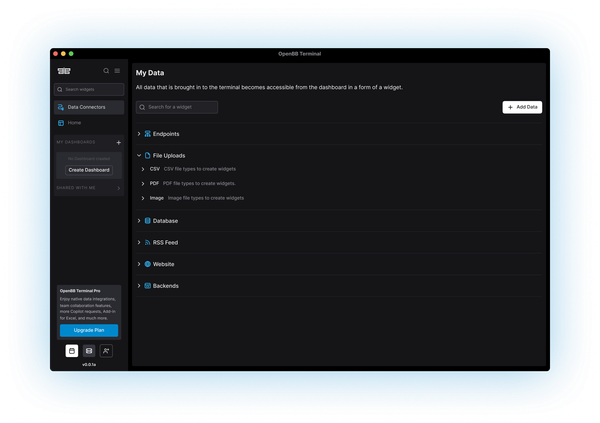The height and width of the screenshot is (423, 600).
Task: Click the search magnifier icon in sidebar header
Action: pyautogui.click(x=107, y=71)
